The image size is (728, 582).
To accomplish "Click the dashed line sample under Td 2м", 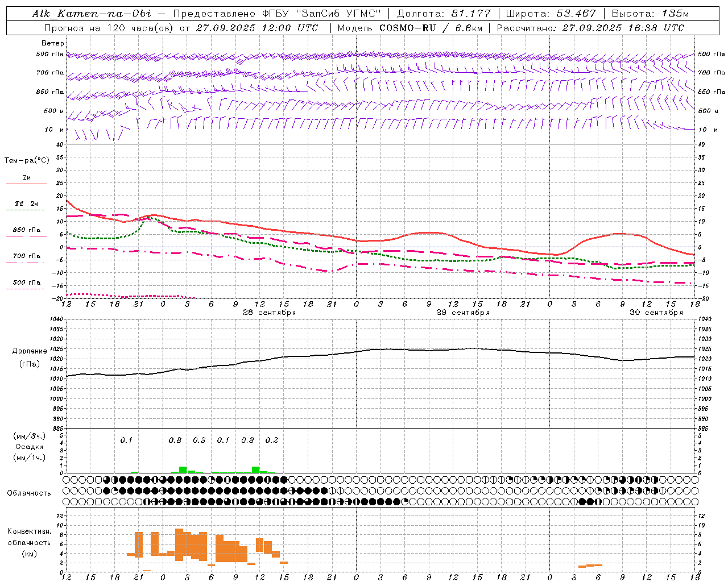I will 26,210.
